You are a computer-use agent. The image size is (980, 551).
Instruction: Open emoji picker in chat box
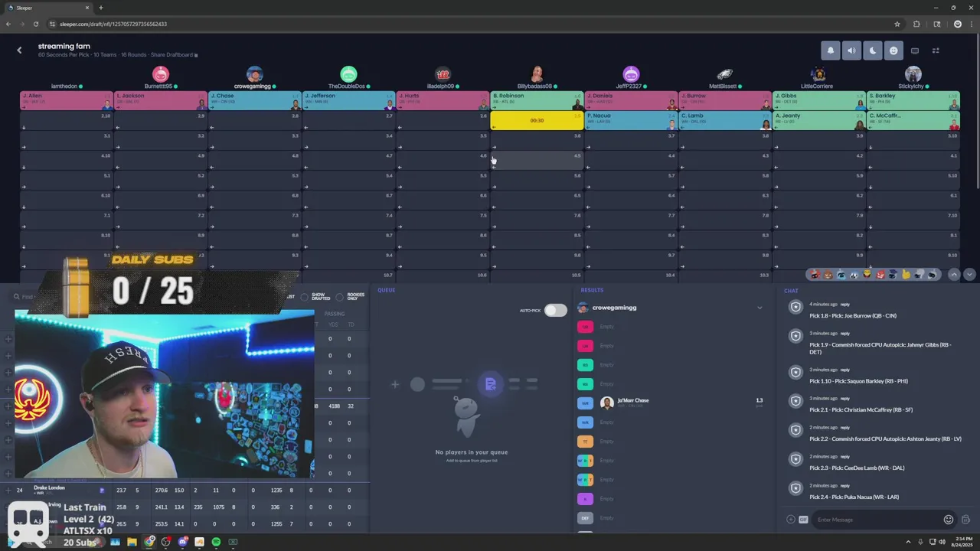949,520
